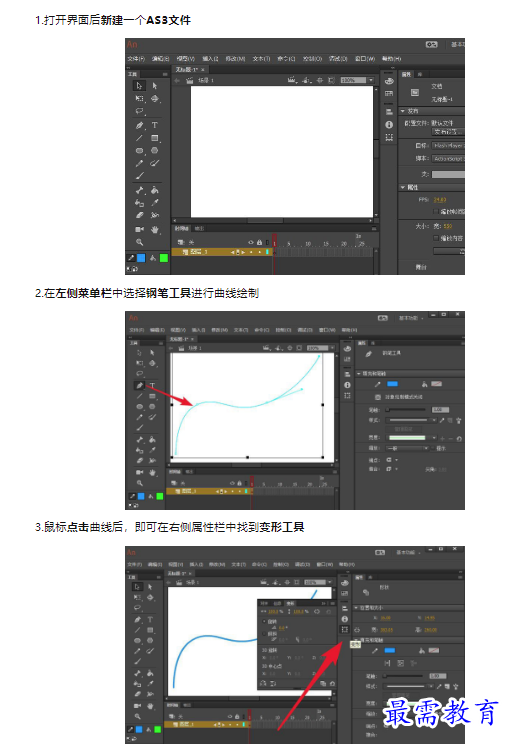
Task: Open the 基本功能 workspace dropdown in step 2
Action: pos(411,318)
